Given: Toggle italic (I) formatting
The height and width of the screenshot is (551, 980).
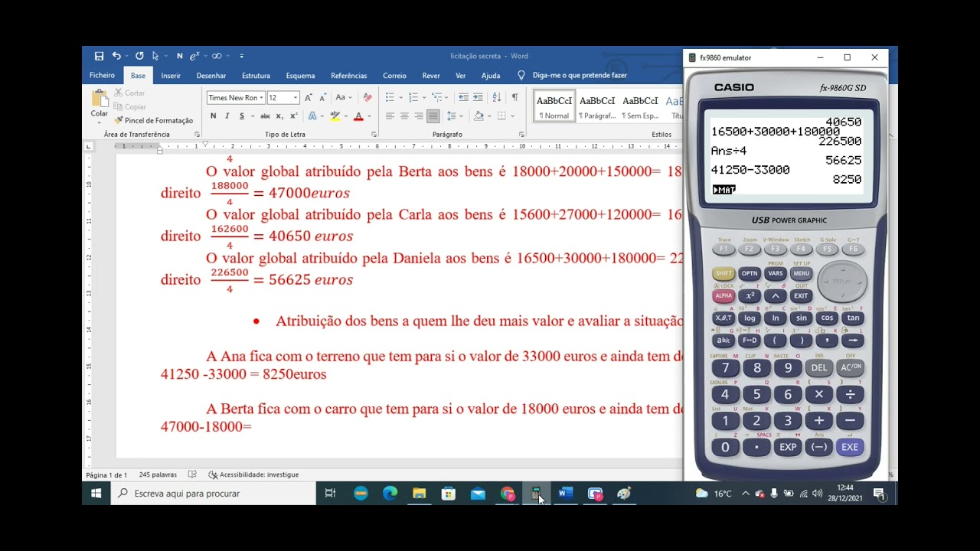Looking at the screenshot, I should click(x=227, y=116).
